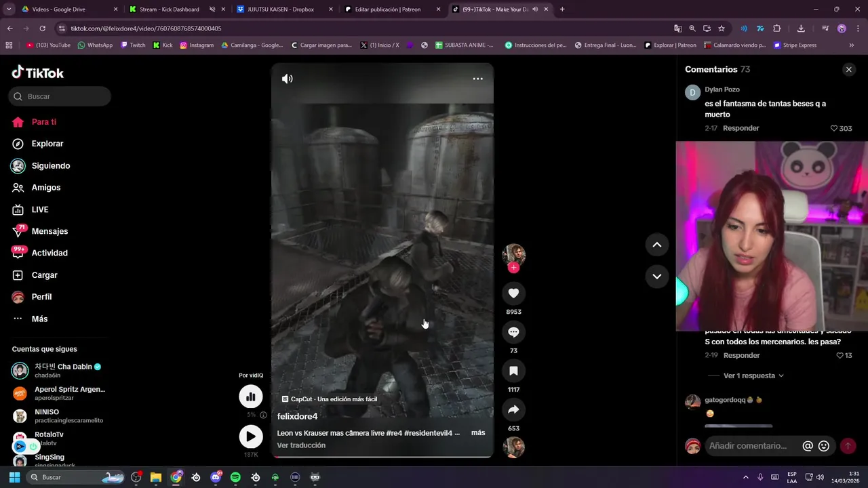This screenshot has width=868, height=488.
Task: Open vidIQ stats chart button
Action: click(x=251, y=396)
